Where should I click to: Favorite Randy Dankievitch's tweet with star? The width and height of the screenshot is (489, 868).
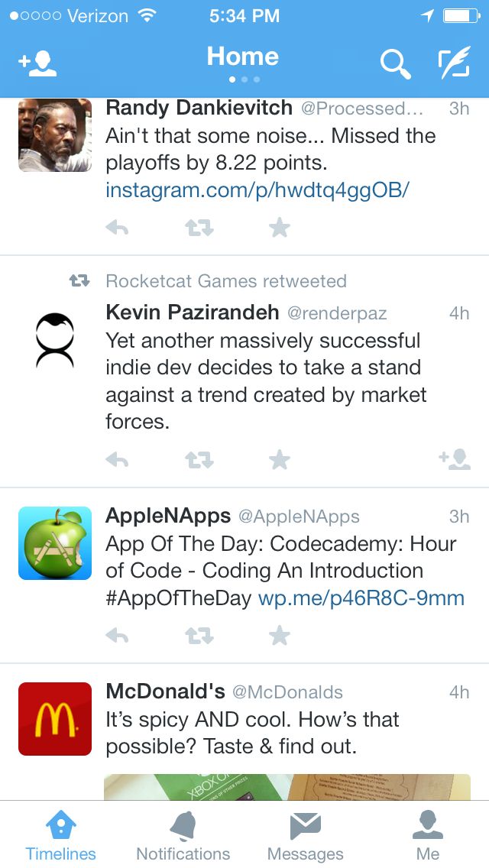pos(280,228)
